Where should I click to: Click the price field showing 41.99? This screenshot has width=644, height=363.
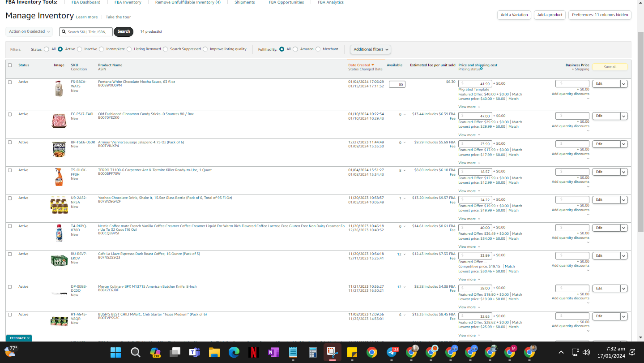tap(475, 84)
